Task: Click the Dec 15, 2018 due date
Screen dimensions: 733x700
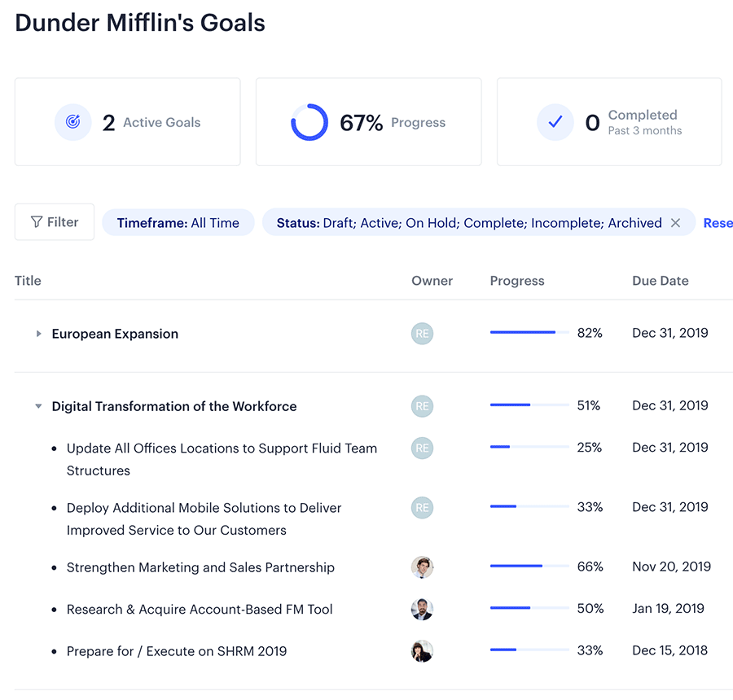Action: point(670,650)
